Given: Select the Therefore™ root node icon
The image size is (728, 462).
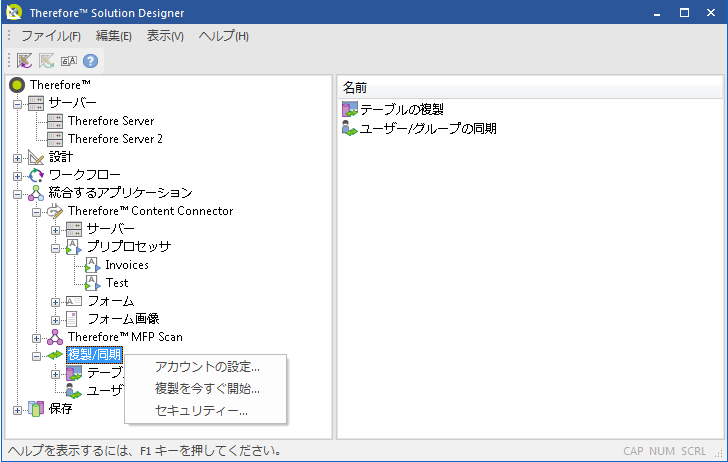Looking at the screenshot, I should tap(16, 85).
